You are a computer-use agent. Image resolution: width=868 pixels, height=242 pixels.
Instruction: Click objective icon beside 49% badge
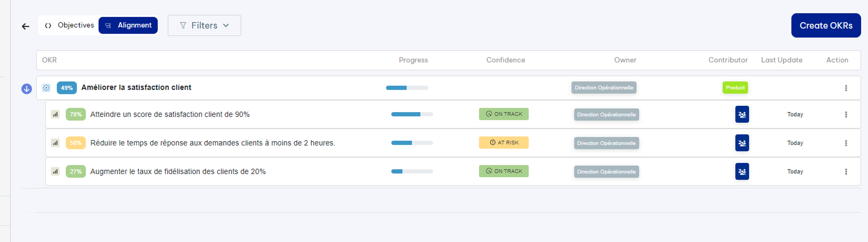(x=46, y=88)
